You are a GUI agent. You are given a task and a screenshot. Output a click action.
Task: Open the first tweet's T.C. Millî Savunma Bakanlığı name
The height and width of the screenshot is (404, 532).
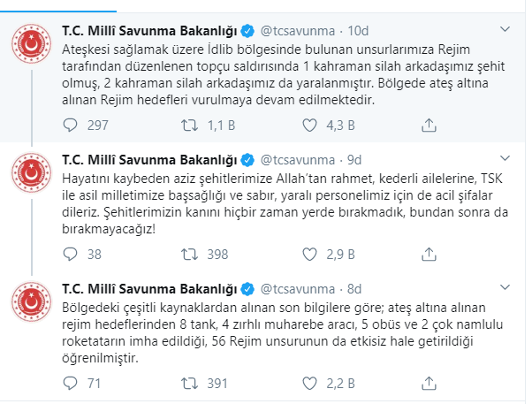(x=149, y=31)
